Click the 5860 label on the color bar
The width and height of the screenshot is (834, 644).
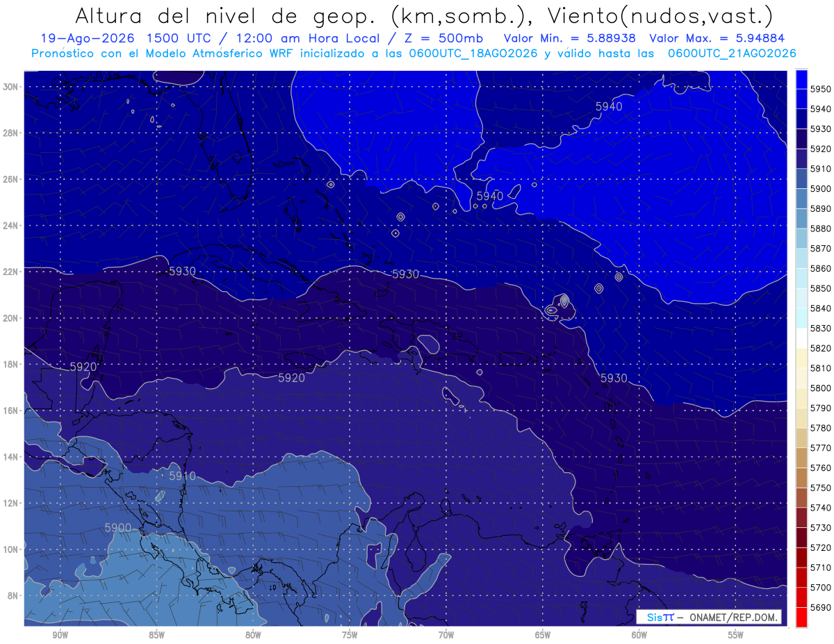coord(821,268)
